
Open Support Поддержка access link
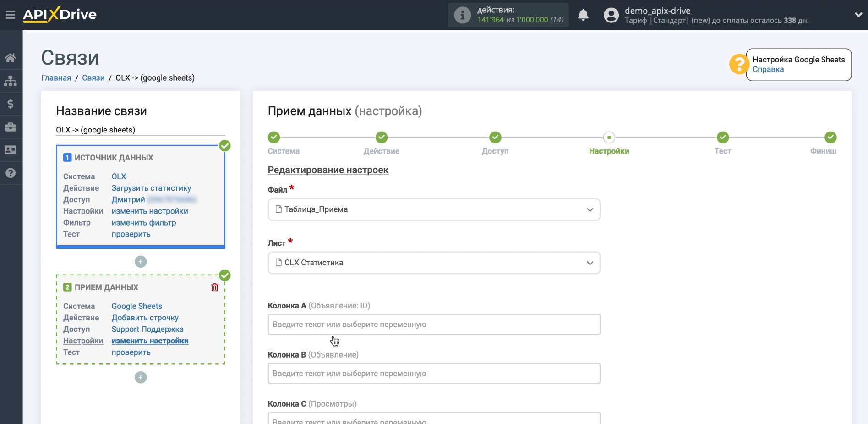point(147,329)
